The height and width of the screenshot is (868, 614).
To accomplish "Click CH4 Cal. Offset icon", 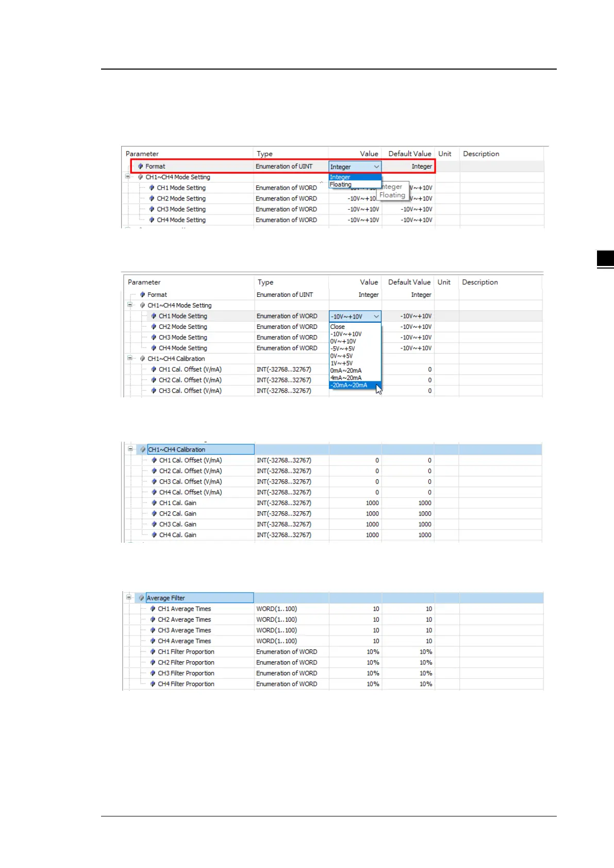I will coord(154,492).
